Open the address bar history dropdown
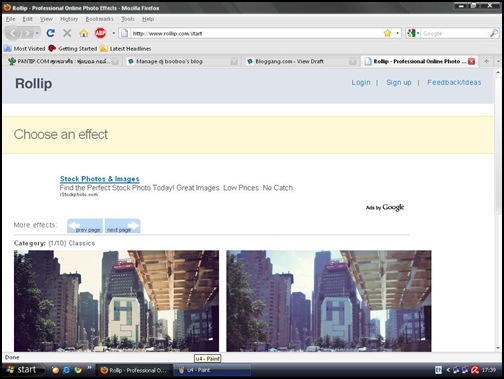 pyautogui.click(x=397, y=33)
